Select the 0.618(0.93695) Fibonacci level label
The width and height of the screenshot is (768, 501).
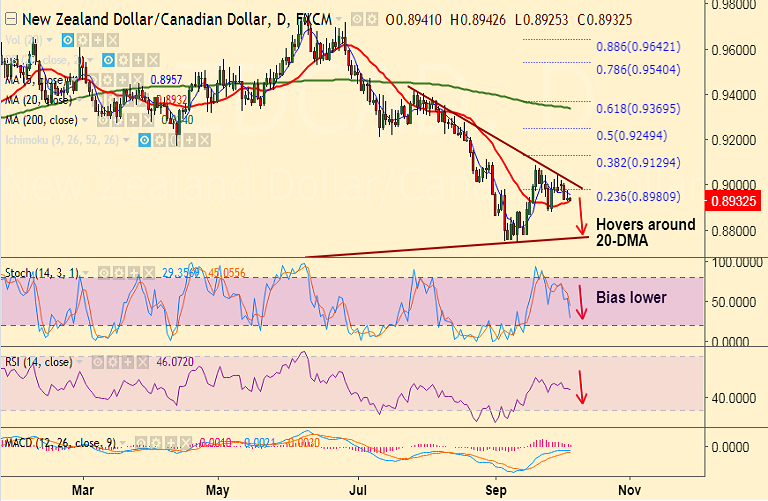[x=638, y=109]
